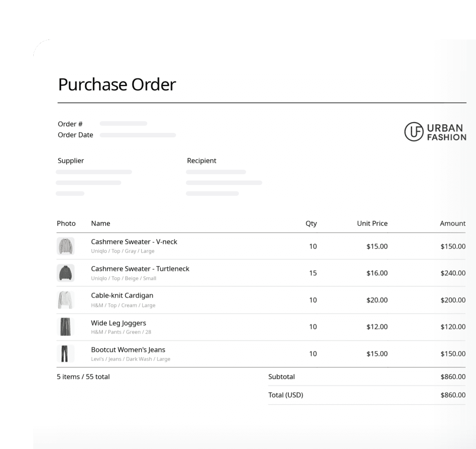
Task: Open the Bootcut Women's Jeans photo thumbnail
Action: click(x=66, y=354)
